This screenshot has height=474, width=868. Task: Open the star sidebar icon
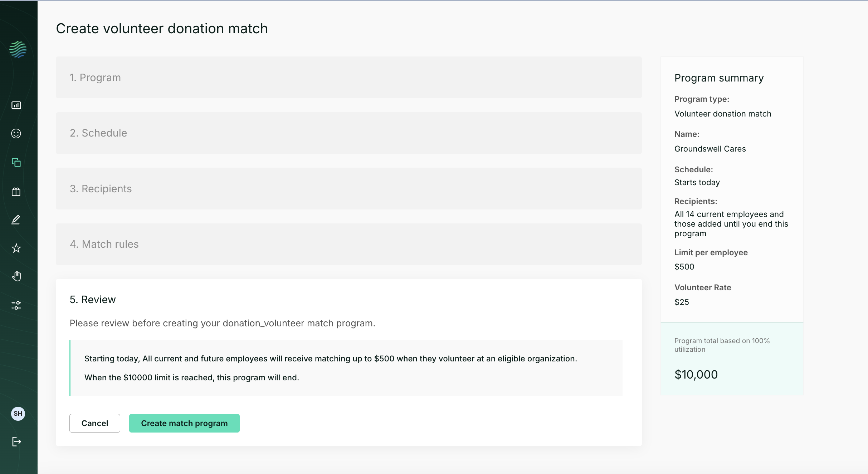click(16, 248)
